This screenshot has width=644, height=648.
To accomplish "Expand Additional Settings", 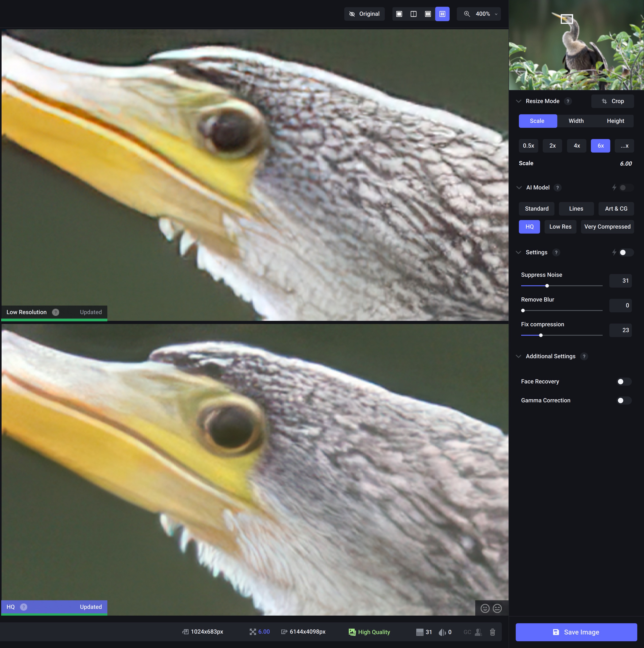I will [519, 356].
